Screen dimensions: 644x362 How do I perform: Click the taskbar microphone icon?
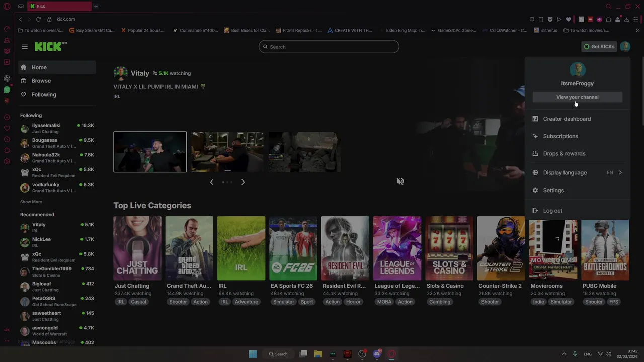pyautogui.click(x=575, y=354)
